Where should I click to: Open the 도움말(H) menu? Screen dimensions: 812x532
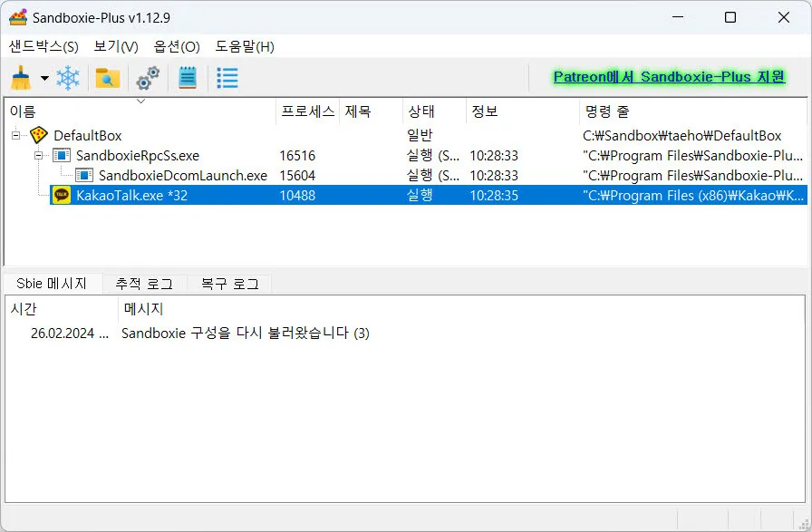tap(245, 46)
